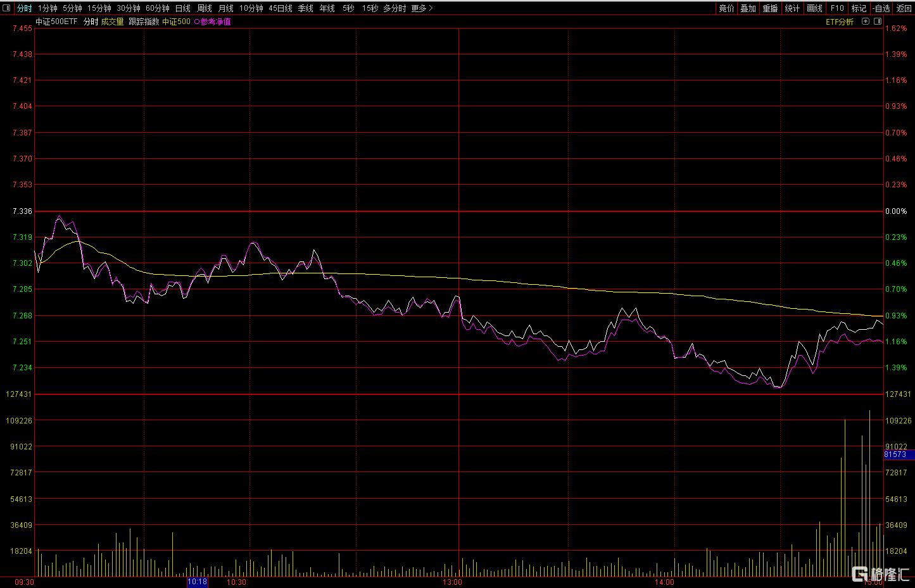Click the 返回 back button

(x=904, y=8)
